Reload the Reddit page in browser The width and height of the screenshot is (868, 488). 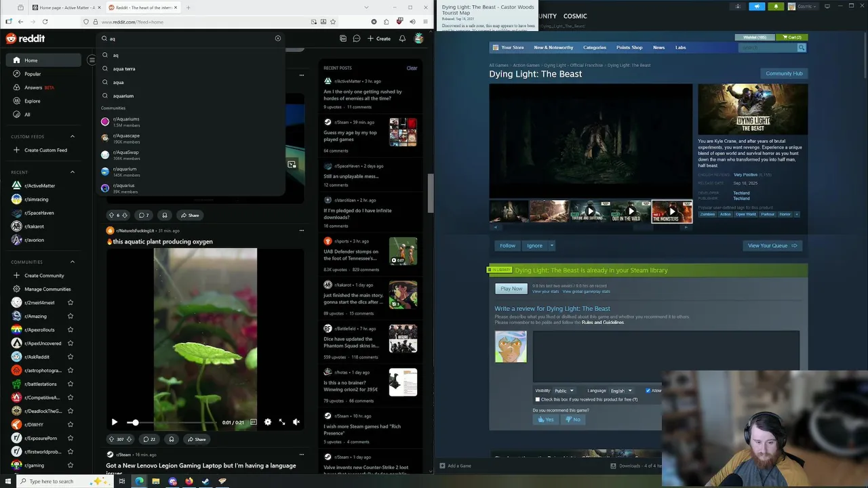45,22
